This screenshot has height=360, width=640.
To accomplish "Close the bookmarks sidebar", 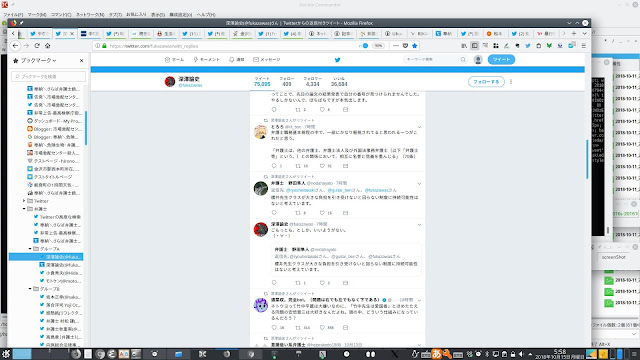I will tap(81, 60).
